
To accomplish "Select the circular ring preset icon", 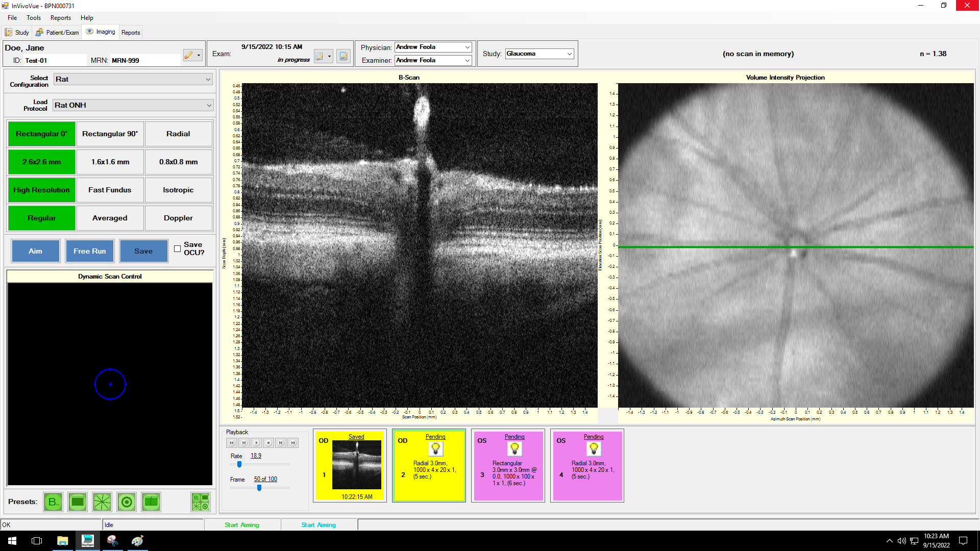I will pyautogui.click(x=127, y=502).
